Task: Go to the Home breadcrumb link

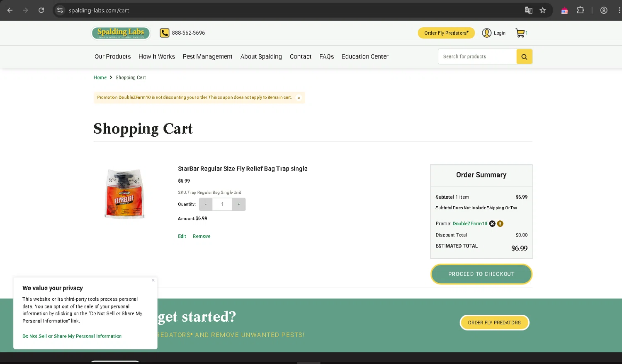Action: click(100, 77)
